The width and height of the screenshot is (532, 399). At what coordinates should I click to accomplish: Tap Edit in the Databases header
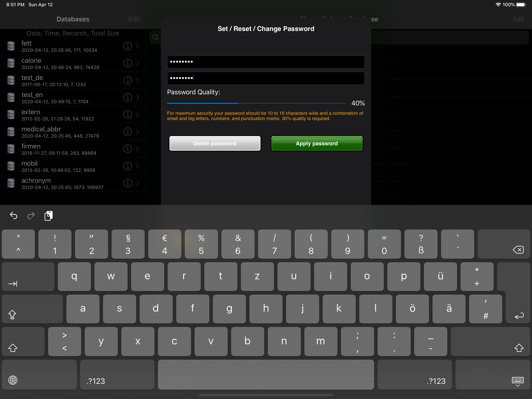134,19
